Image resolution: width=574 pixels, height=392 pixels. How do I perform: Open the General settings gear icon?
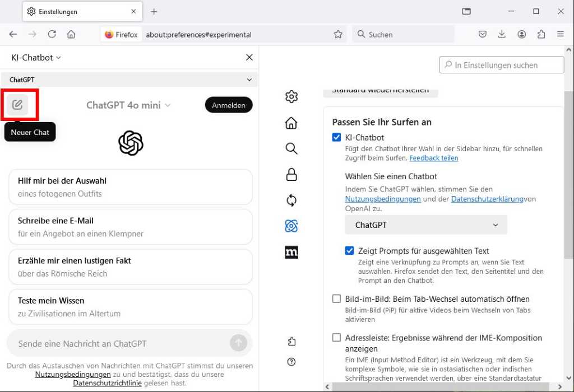(291, 96)
